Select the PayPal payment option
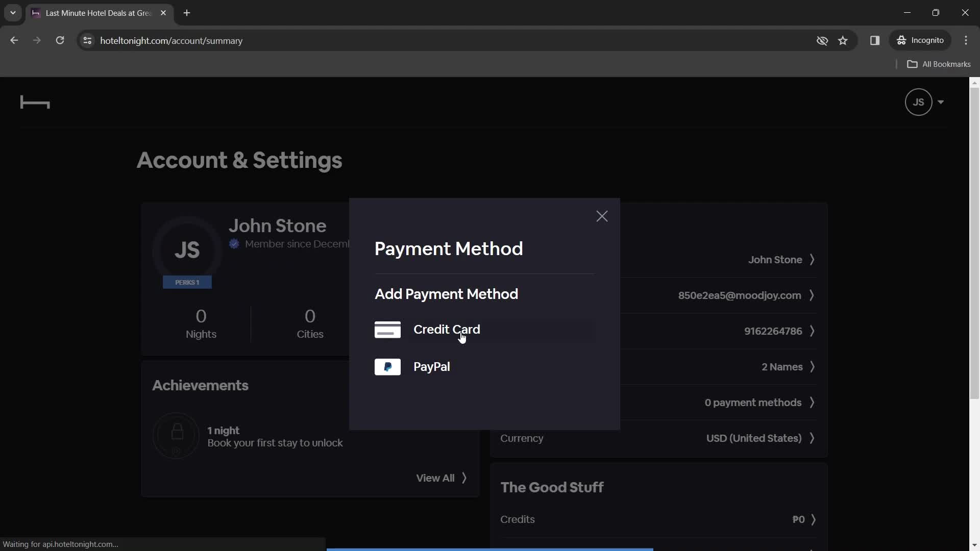 coord(484,367)
